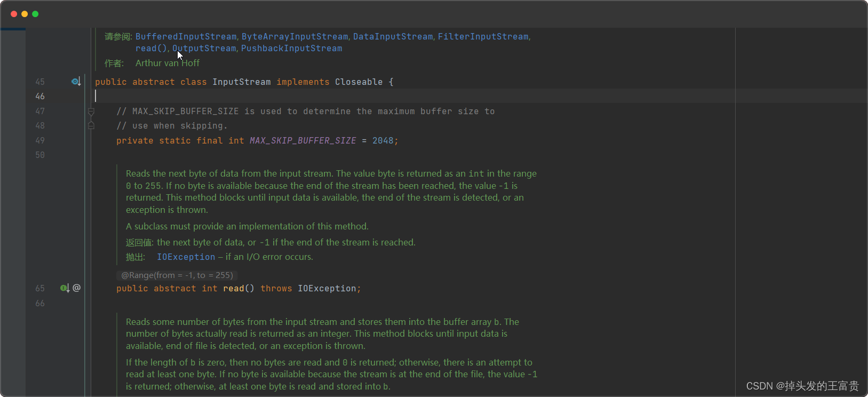Minimize the window with the yellow button
This screenshot has width=868, height=397.
coord(25,14)
